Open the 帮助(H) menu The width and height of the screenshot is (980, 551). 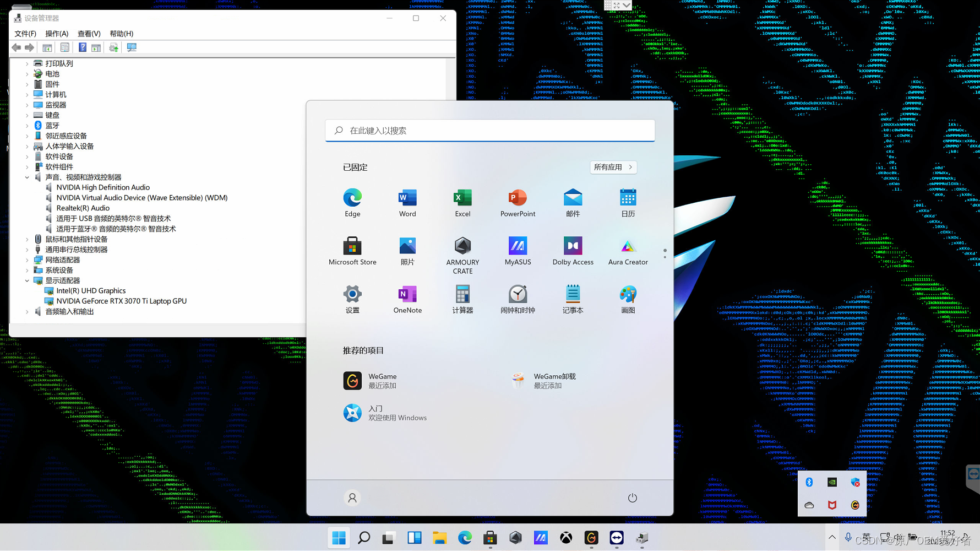pos(121,34)
